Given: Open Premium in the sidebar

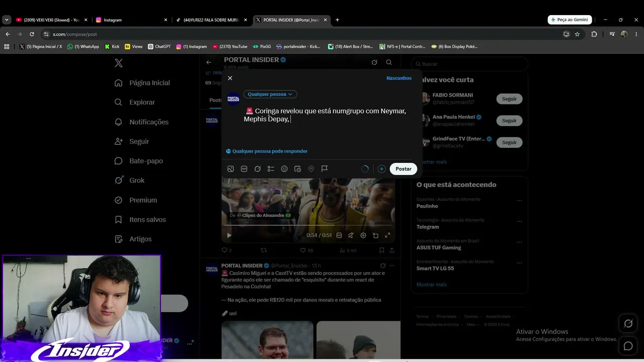Looking at the screenshot, I should (136, 200).
